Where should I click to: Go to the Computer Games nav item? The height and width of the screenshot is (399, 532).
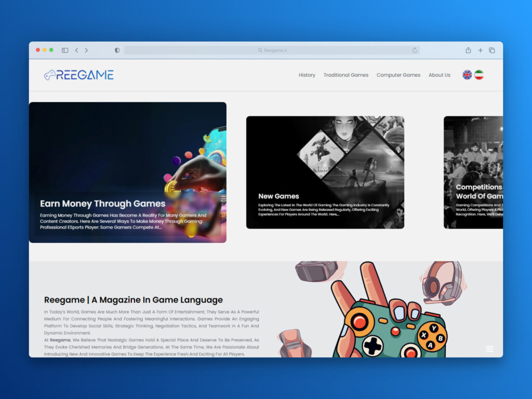398,75
